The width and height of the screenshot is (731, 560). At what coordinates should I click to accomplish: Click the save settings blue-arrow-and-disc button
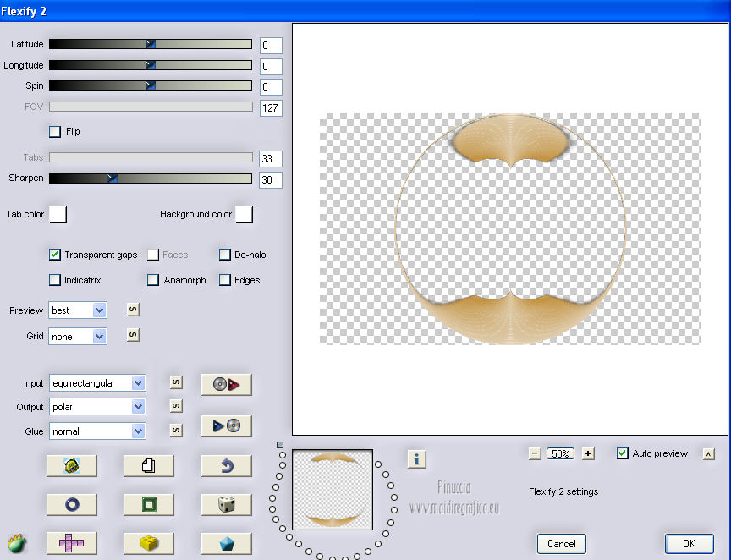(x=226, y=425)
